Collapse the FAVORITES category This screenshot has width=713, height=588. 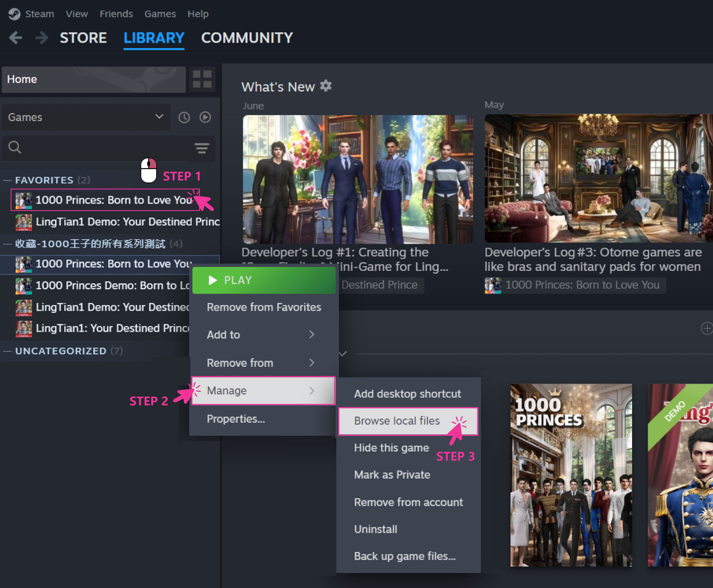(8, 180)
